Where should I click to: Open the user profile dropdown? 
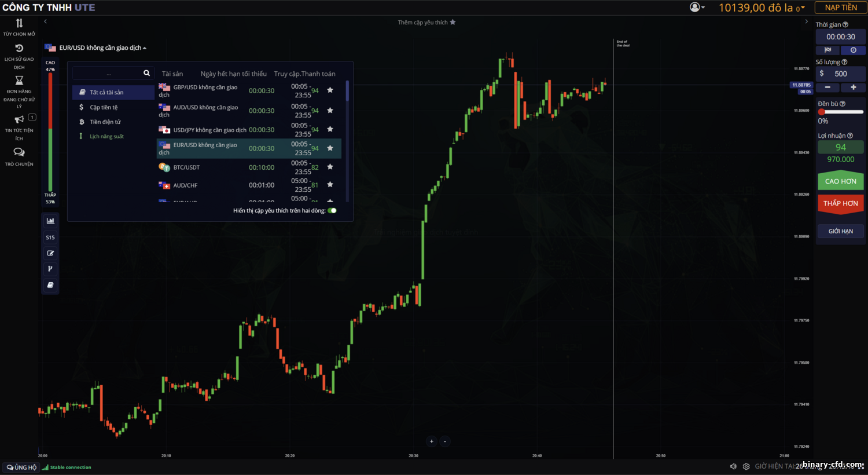coord(697,8)
